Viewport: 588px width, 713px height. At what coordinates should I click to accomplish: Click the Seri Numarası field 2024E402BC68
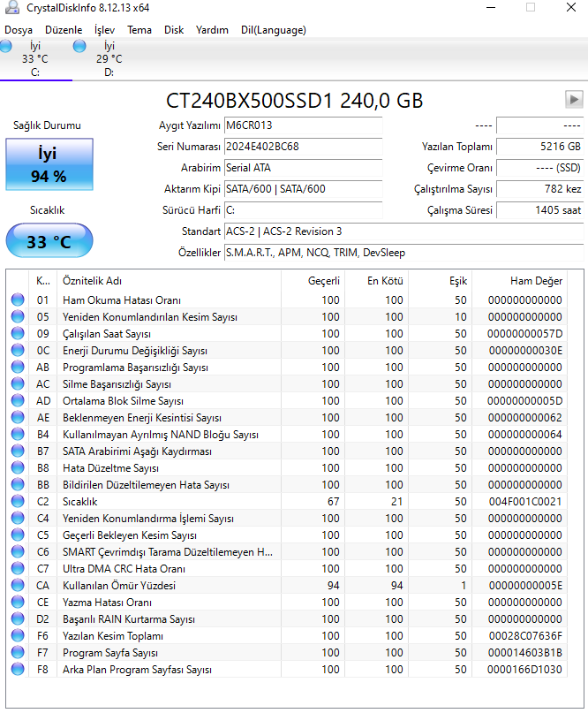click(x=303, y=147)
